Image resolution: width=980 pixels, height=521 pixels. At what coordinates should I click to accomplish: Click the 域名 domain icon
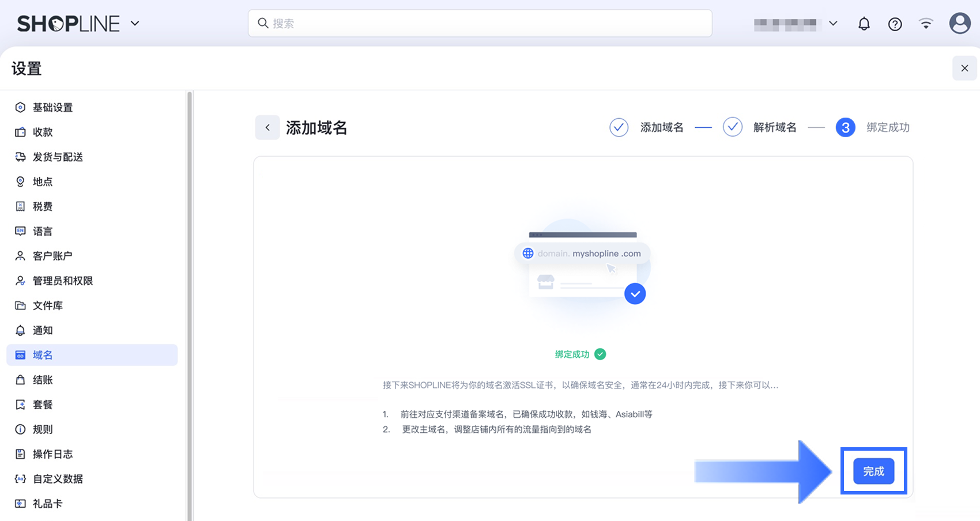pyautogui.click(x=20, y=355)
